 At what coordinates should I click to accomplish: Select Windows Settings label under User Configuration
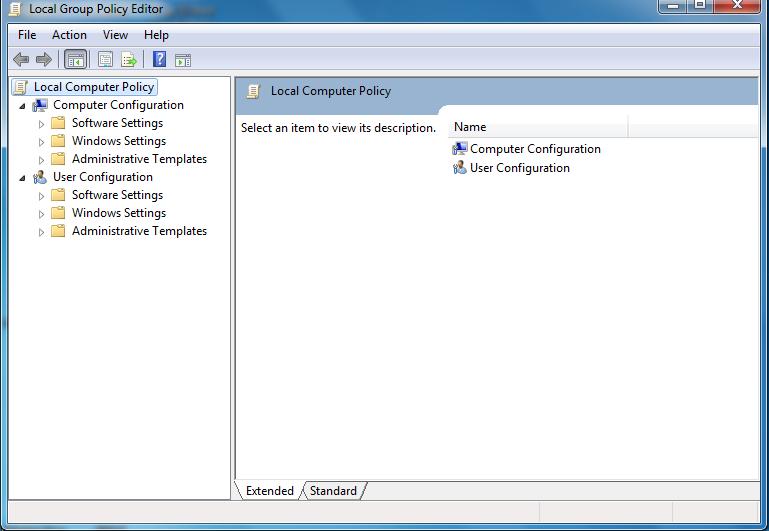click(x=119, y=213)
